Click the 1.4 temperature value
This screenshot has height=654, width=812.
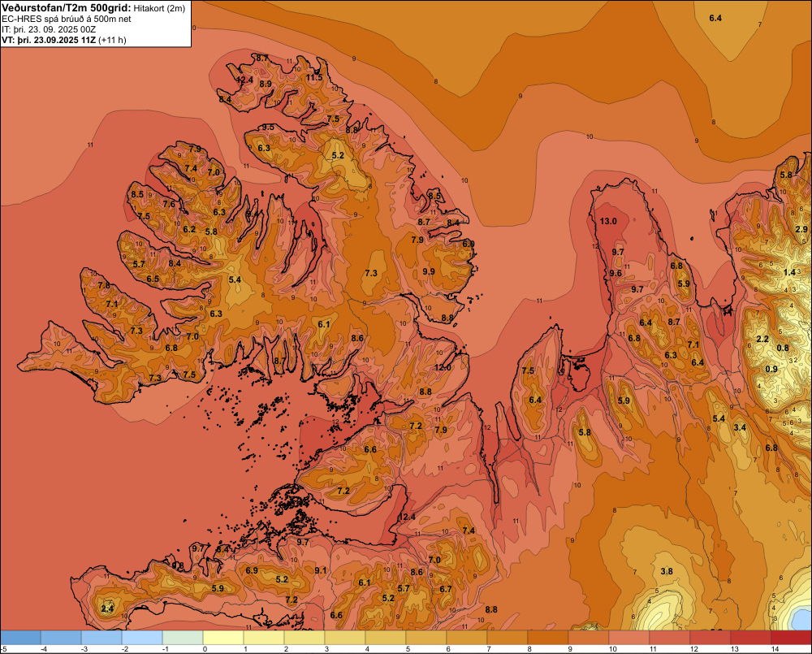[789, 273]
